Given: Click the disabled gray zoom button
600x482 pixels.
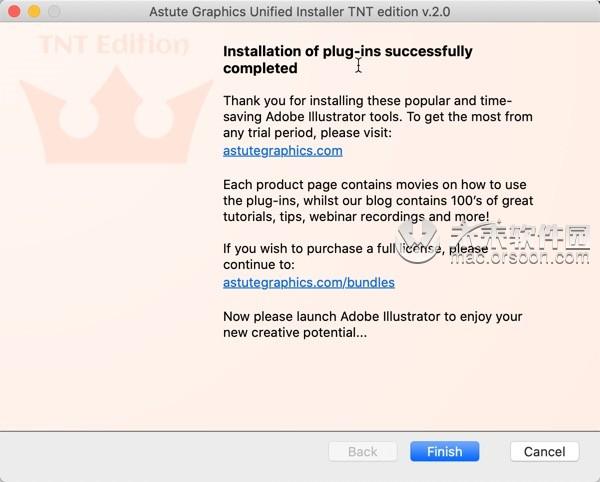Looking at the screenshot, I should click(54, 11).
